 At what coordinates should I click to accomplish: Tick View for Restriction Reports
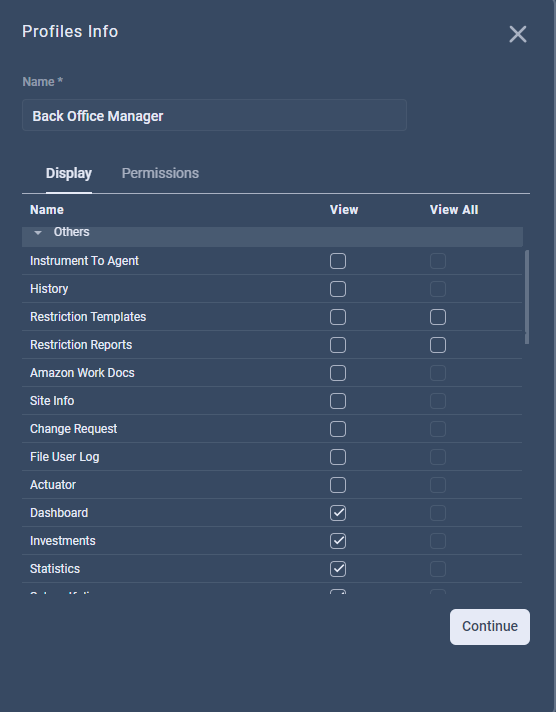338,345
